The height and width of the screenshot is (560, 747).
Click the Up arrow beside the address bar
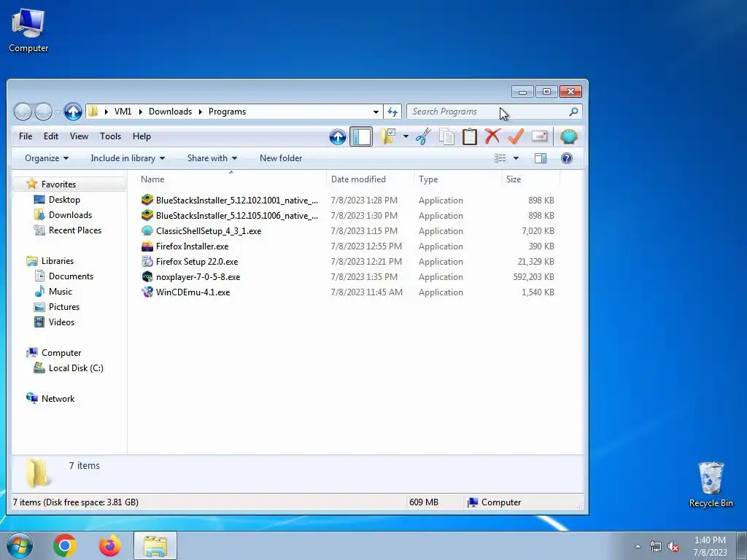click(x=73, y=112)
